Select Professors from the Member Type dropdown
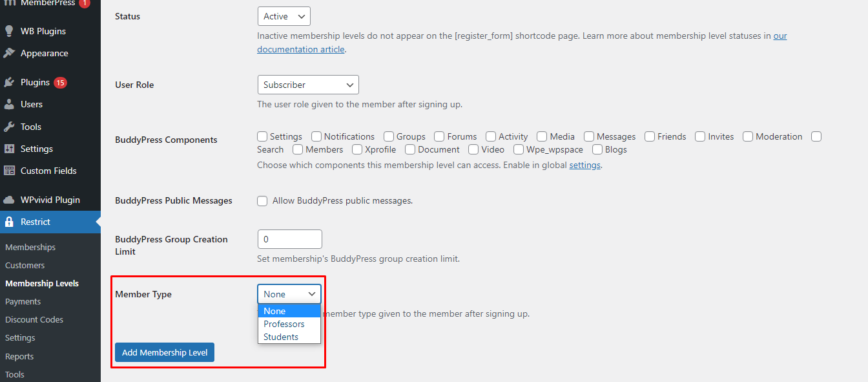868x382 pixels. tap(284, 324)
